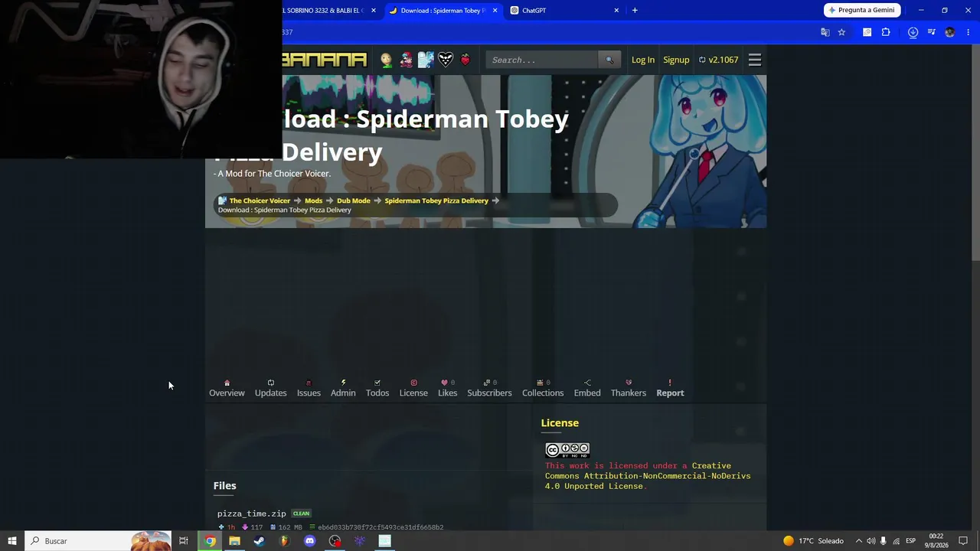Open Chrome downloads icon
Screen dimensions: 980x551
tap(913, 32)
